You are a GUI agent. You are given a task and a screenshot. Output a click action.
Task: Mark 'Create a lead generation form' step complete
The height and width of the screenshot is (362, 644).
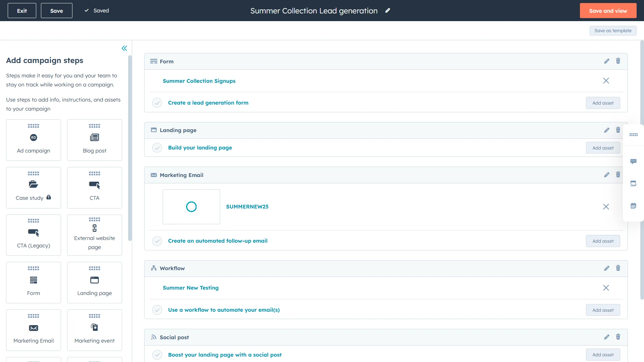[x=157, y=103]
